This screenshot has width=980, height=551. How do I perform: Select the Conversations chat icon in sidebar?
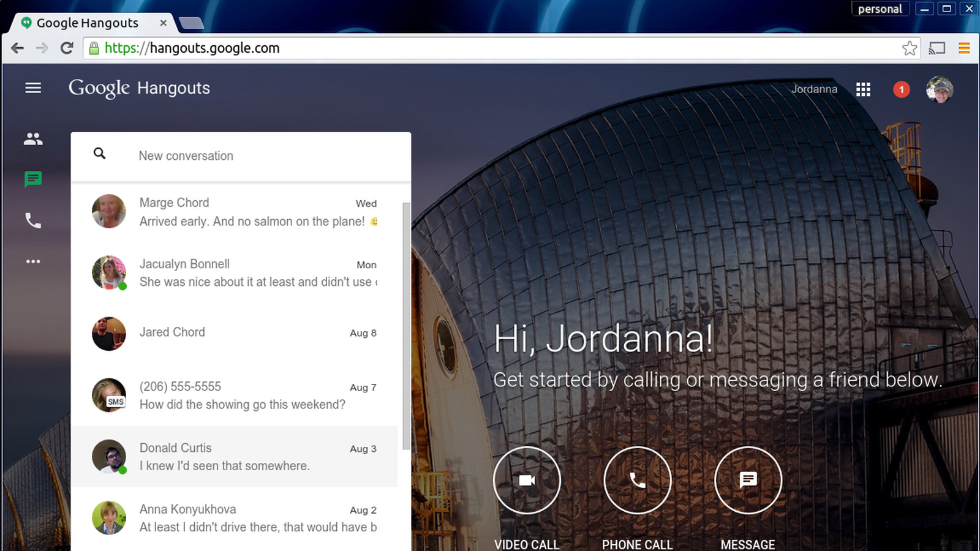[33, 179]
